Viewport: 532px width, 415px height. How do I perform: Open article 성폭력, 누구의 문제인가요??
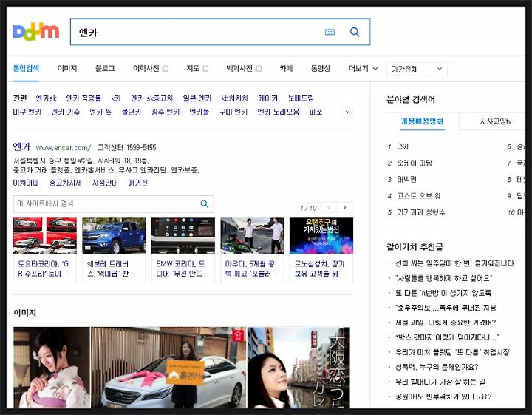click(437, 367)
